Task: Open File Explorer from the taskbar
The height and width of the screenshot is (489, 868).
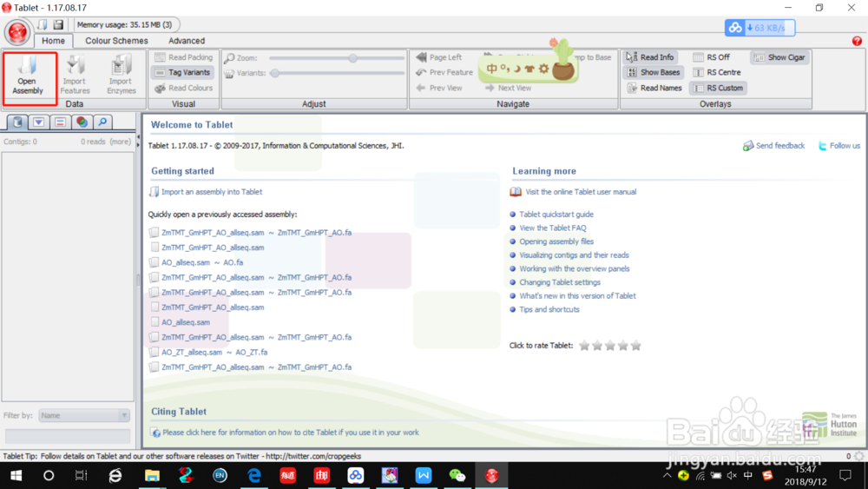Action: tap(152, 476)
